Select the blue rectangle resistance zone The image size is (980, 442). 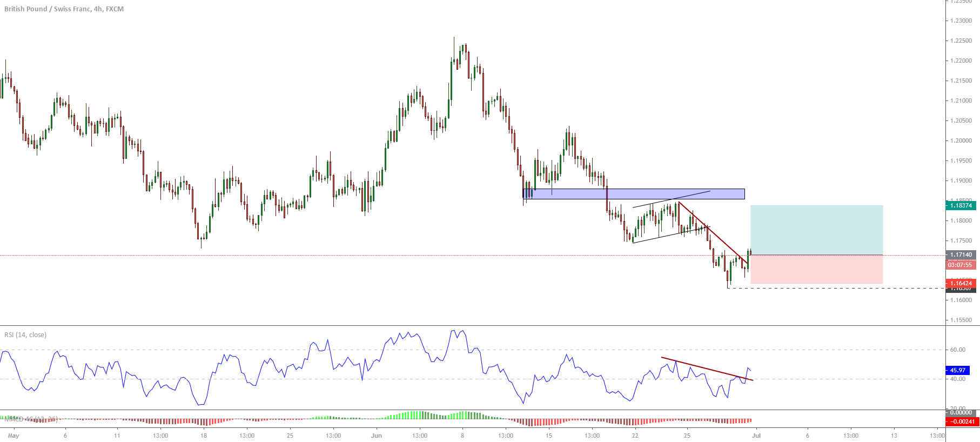click(634, 194)
